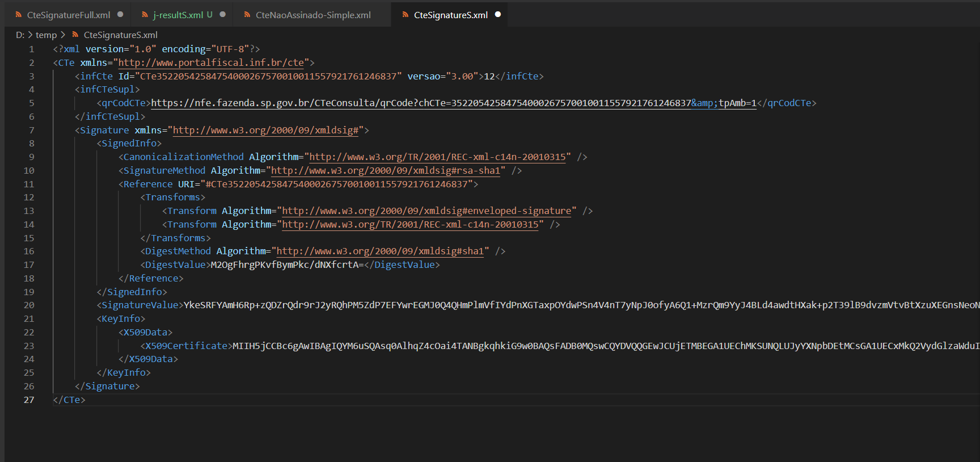
Task: Switch to the CteNaoAssinado-Simple.xml tab
Action: tap(312, 15)
